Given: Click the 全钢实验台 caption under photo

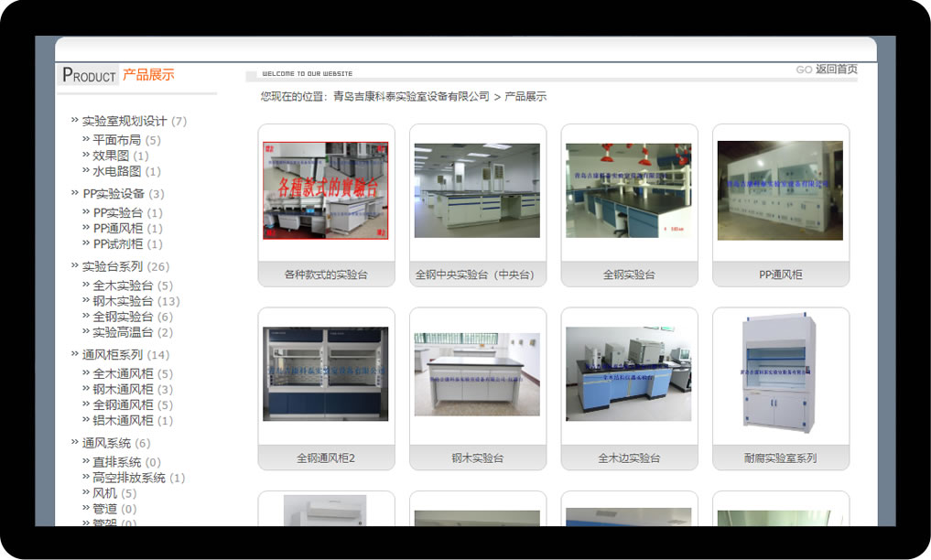Looking at the screenshot, I should coord(629,275).
